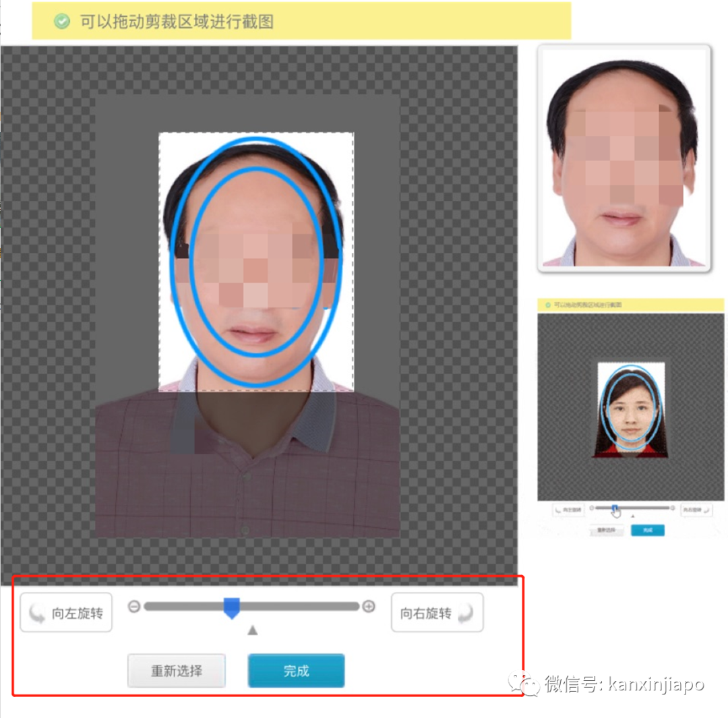Click the small example crop screenshot thumbnail
Image resolution: width=728 pixels, height=718 pixels.
pos(630,418)
